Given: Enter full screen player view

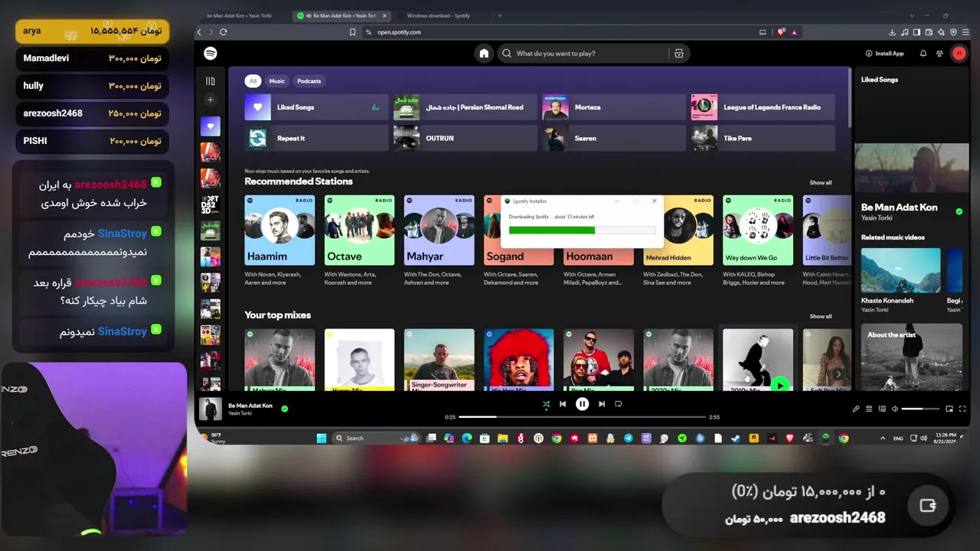Looking at the screenshot, I should 962,409.
